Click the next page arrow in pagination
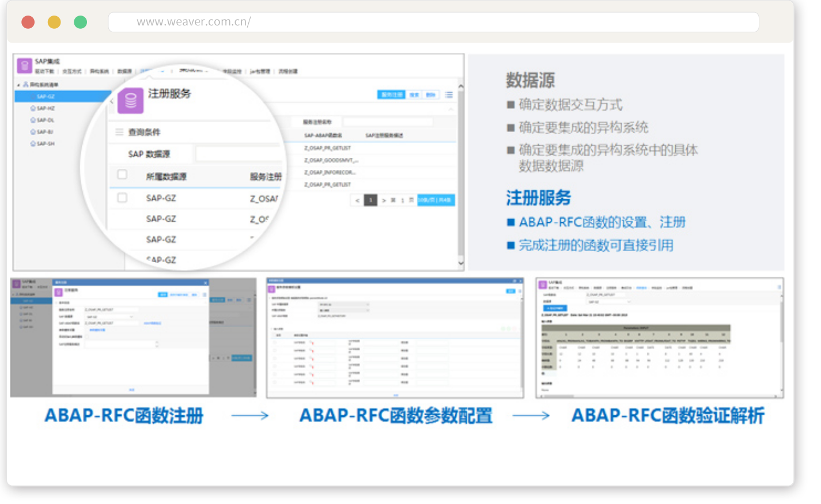 coord(384,200)
